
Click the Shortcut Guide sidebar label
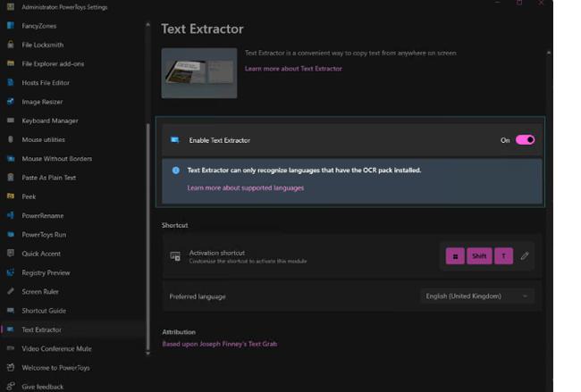coord(44,311)
